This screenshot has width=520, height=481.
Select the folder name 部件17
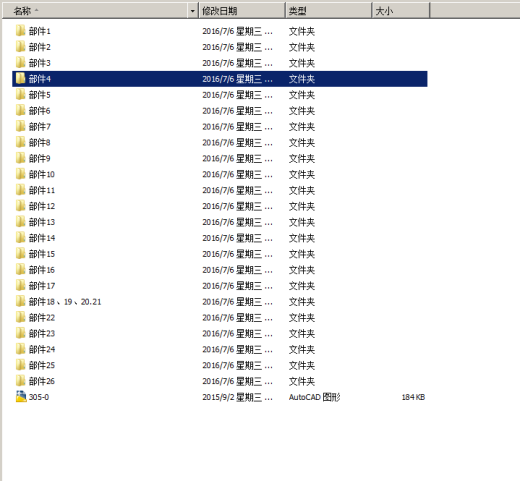[42, 286]
